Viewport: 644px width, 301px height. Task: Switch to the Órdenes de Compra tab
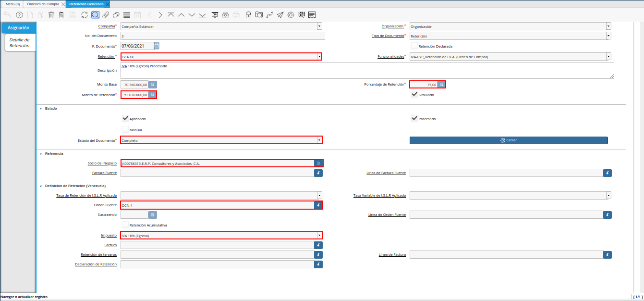43,4
